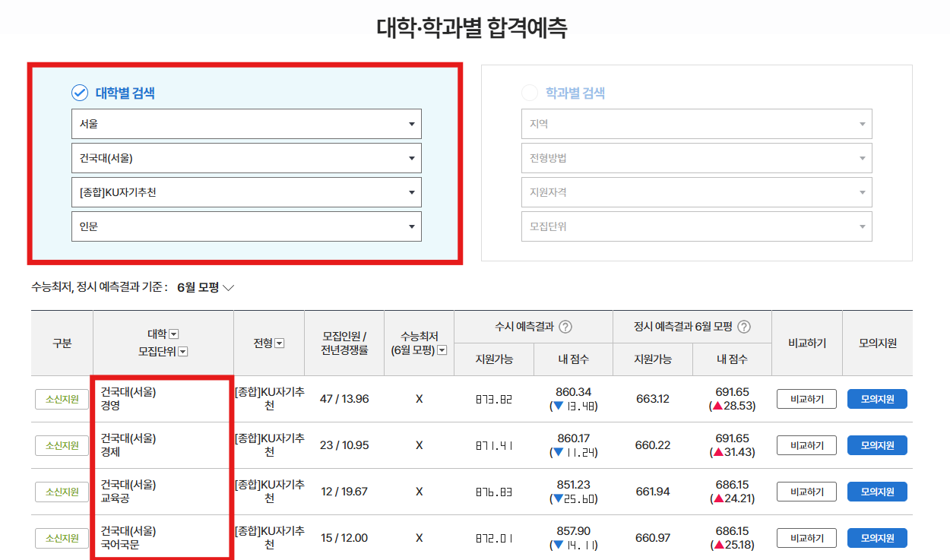The image size is (950, 560).
Task: Select the 건국대(서울) 교육공 cell
Action: click(163, 492)
